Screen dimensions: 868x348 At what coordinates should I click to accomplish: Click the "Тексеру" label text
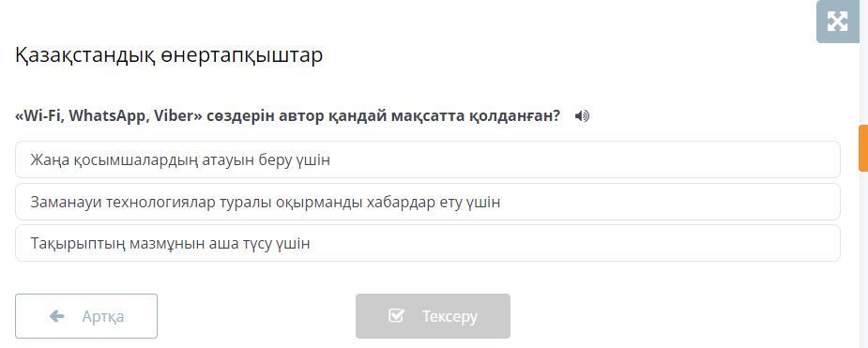point(449,316)
